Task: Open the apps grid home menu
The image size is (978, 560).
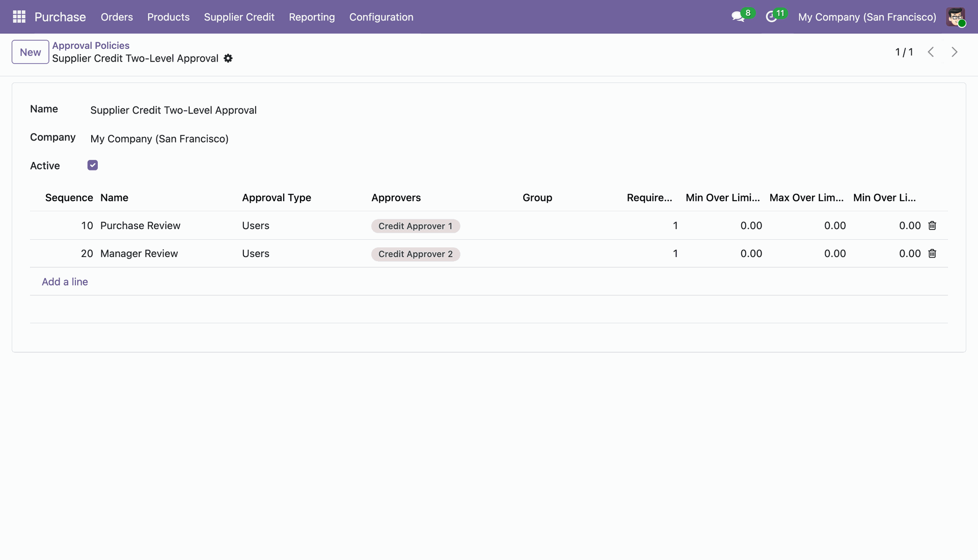Action: [x=19, y=17]
